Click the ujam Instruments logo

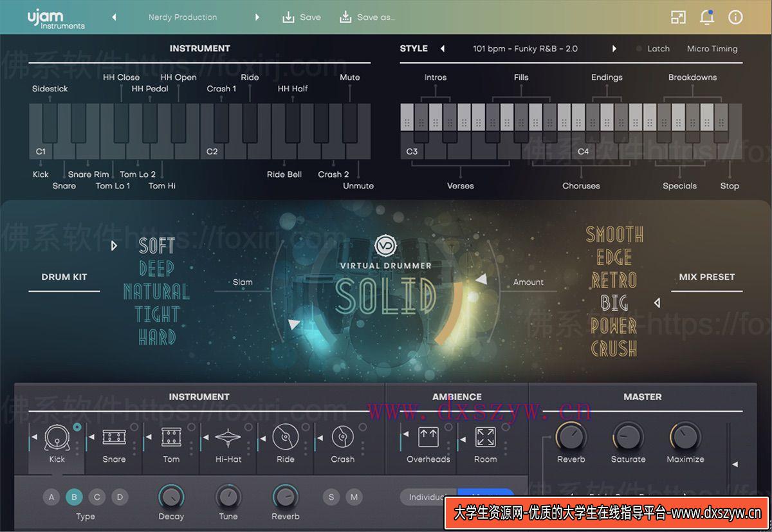click(56, 19)
